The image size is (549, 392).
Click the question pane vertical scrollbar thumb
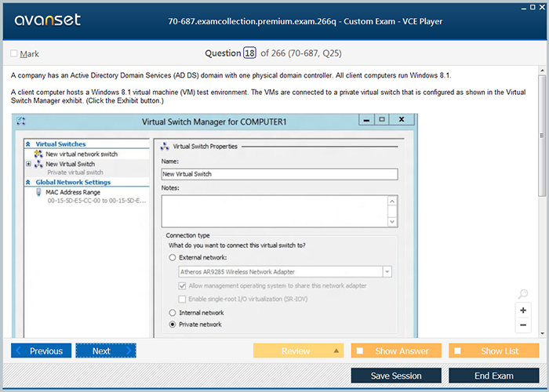(543, 136)
